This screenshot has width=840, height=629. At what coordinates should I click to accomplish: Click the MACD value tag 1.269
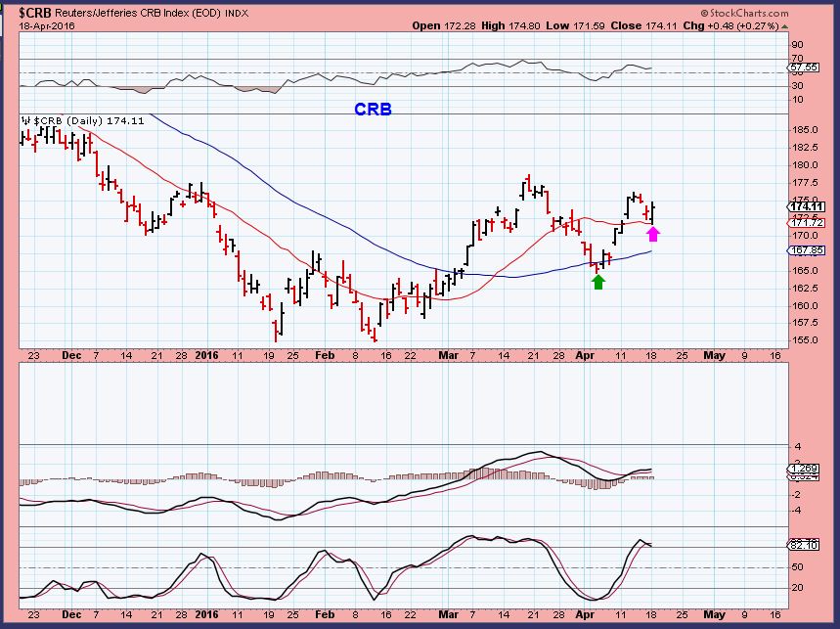coord(805,469)
